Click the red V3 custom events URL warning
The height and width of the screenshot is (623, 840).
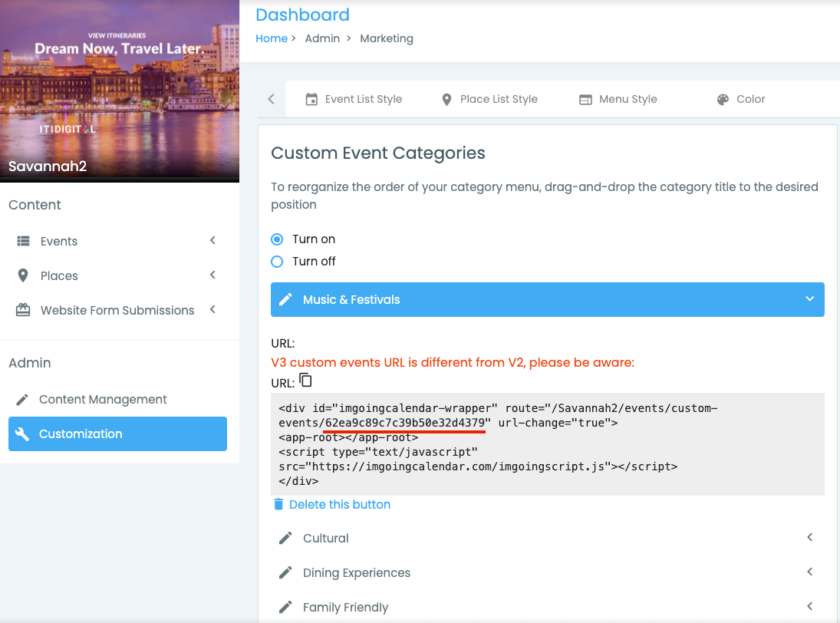[453, 363]
